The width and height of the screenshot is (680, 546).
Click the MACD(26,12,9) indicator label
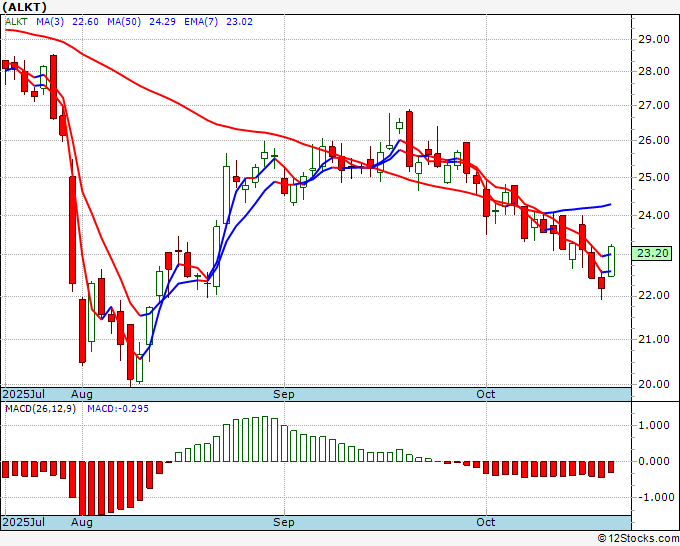[x=40, y=409]
